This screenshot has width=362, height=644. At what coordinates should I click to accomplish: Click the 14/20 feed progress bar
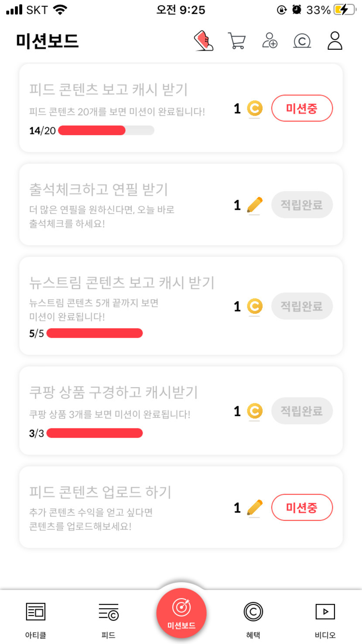(x=106, y=130)
